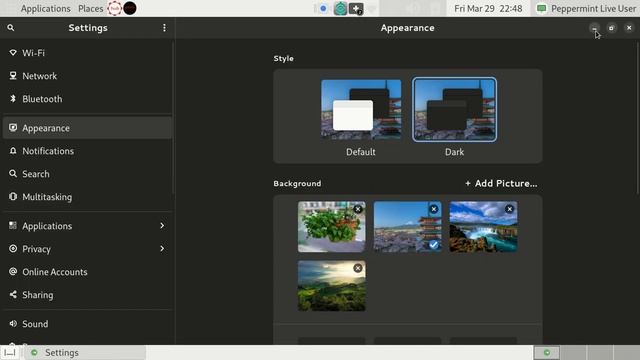Screen dimensions: 640x360
Task: Open the Settings three-dot menu
Action: (x=164, y=28)
